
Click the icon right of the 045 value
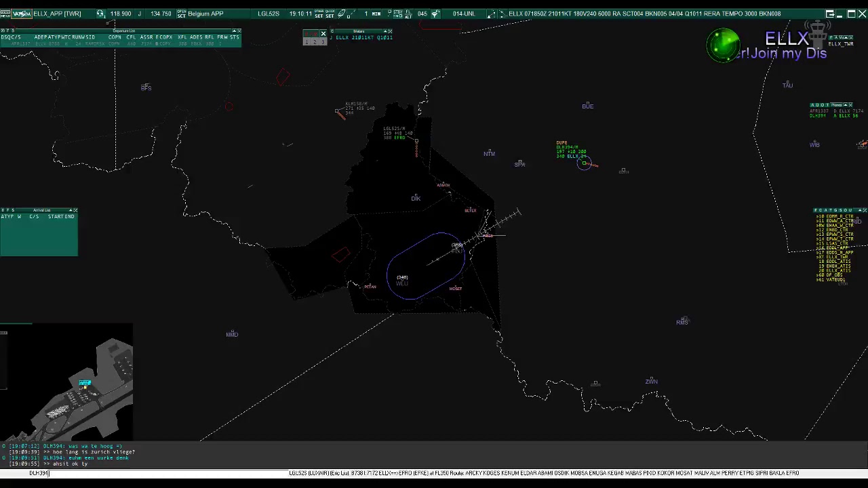tap(435, 14)
